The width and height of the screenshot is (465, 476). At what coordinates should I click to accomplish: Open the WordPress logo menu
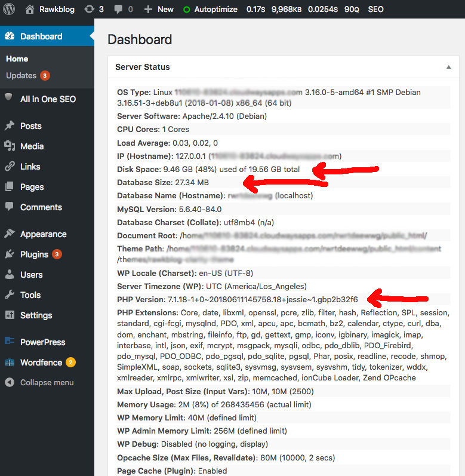click(x=9, y=9)
